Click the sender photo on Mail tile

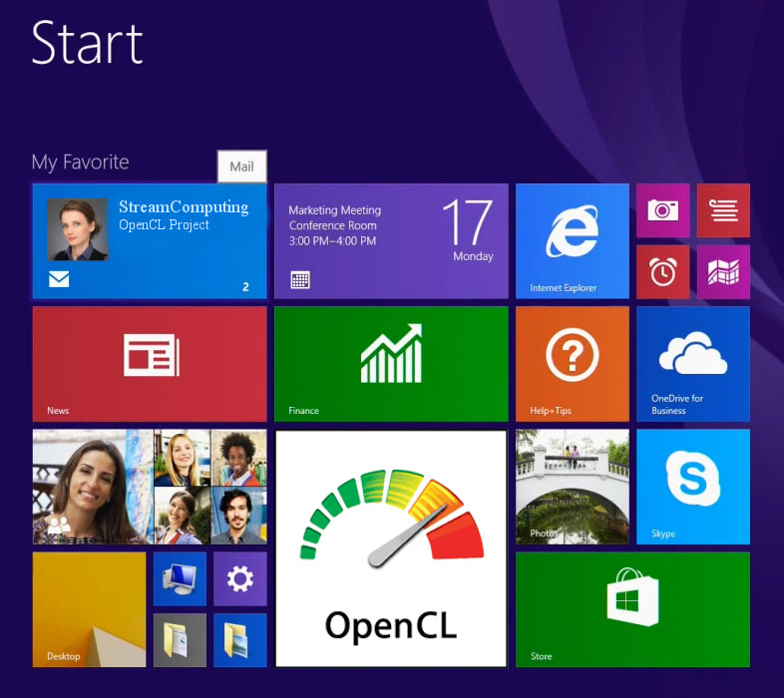pos(78,229)
